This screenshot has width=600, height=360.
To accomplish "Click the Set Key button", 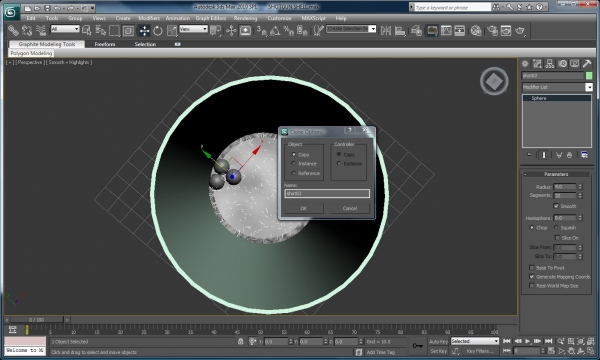I will click(438, 351).
